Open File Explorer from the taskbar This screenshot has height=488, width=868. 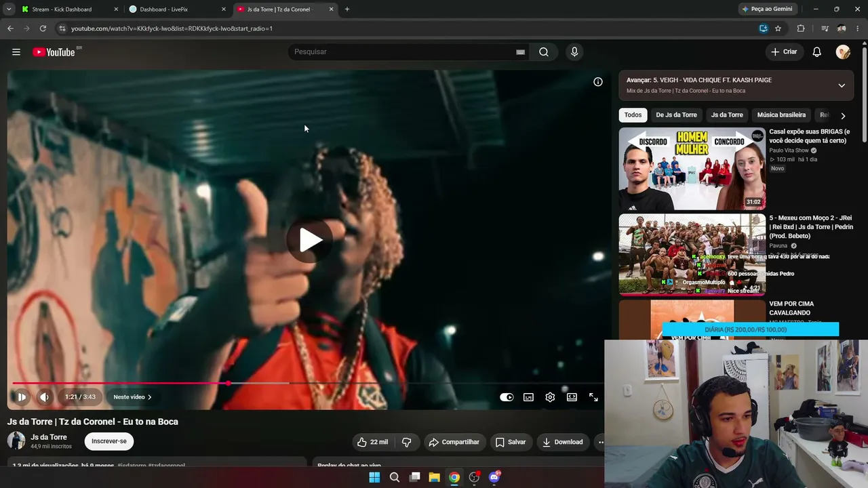[434, 477]
